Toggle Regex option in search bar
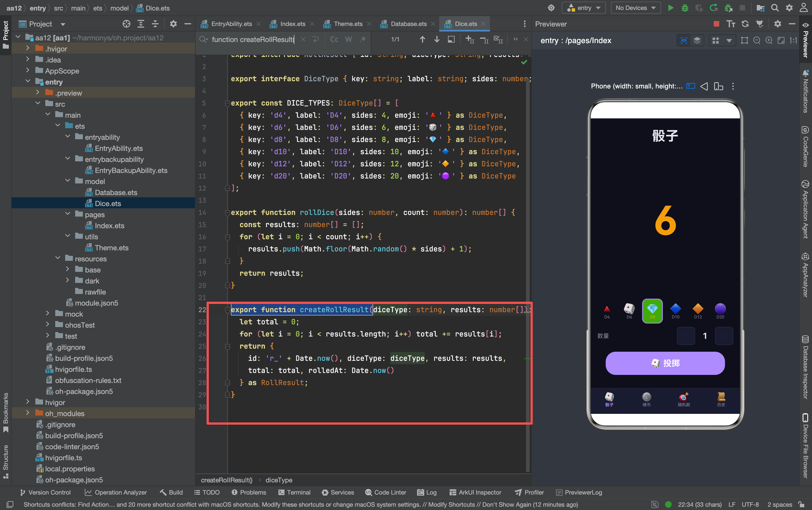 pos(363,40)
